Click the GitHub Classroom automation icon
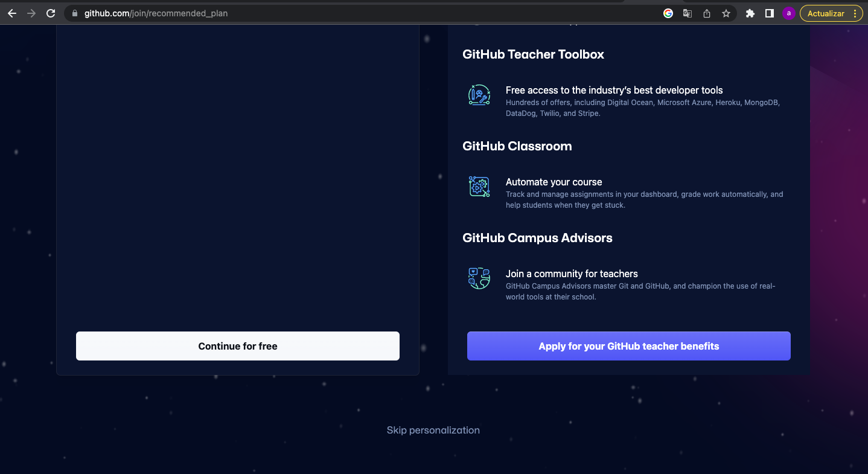Image resolution: width=868 pixels, height=474 pixels. coord(479,187)
